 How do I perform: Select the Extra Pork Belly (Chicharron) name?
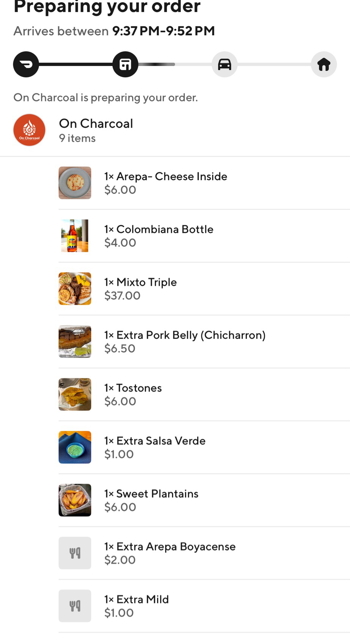click(191, 335)
